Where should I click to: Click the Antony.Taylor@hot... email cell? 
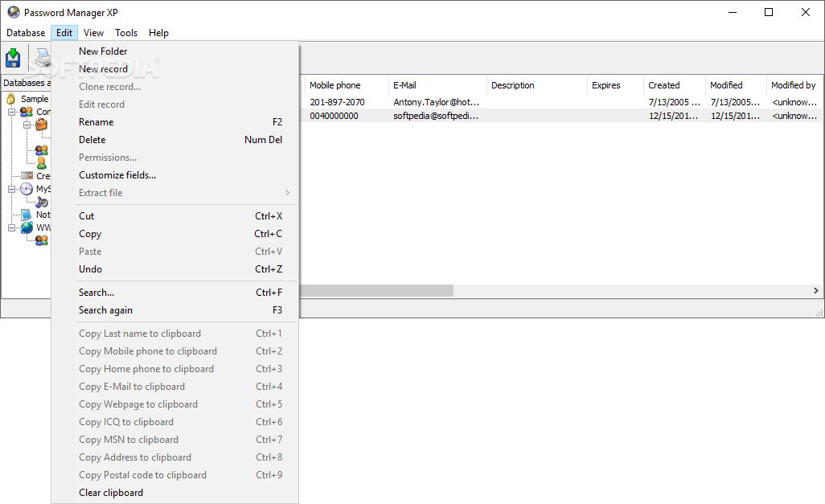436,102
